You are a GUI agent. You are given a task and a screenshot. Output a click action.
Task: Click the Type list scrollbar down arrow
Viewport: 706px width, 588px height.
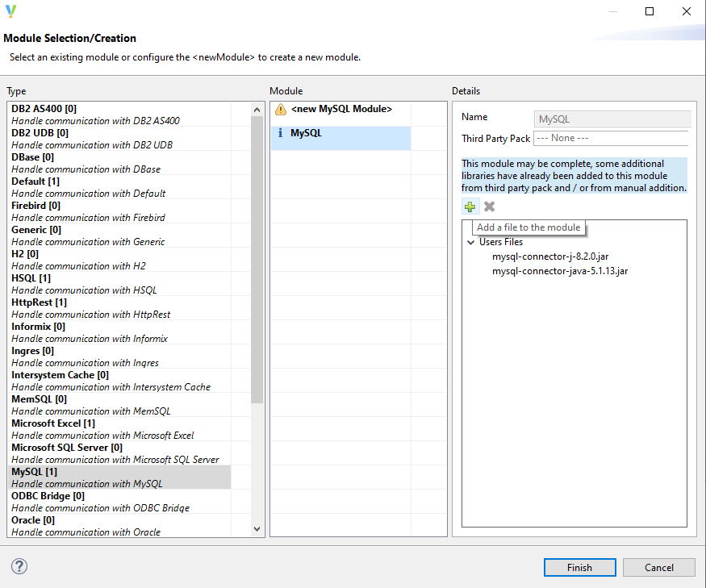click(257, 528)
